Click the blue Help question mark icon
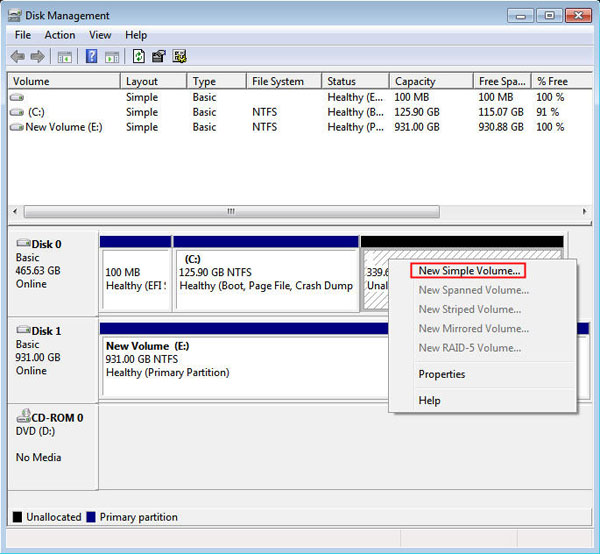The image size is (600, 554). point(91,56)
